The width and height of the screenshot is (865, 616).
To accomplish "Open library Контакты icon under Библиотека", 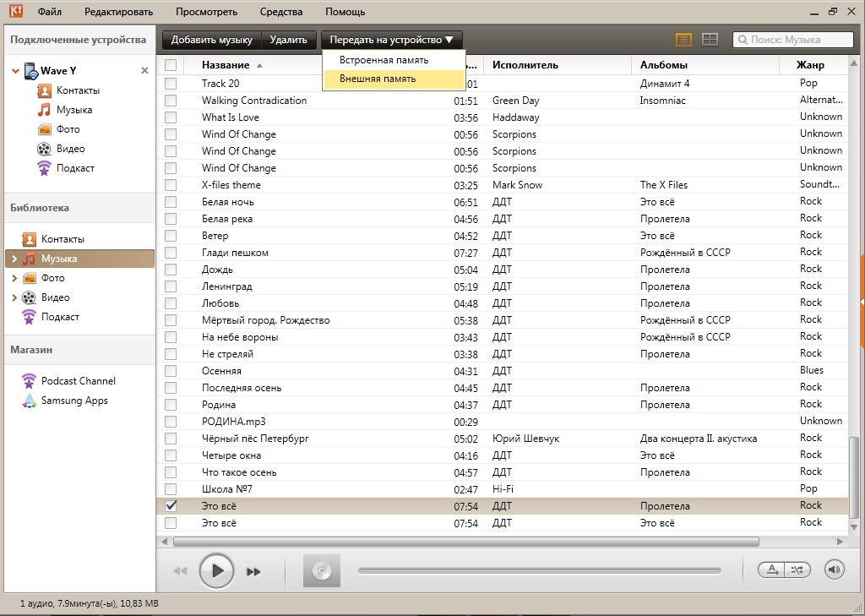I will (x=29, y=240).
